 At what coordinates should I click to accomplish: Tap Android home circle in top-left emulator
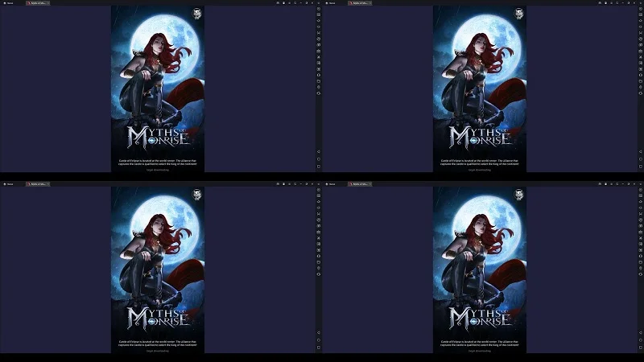tap(319, 158)
